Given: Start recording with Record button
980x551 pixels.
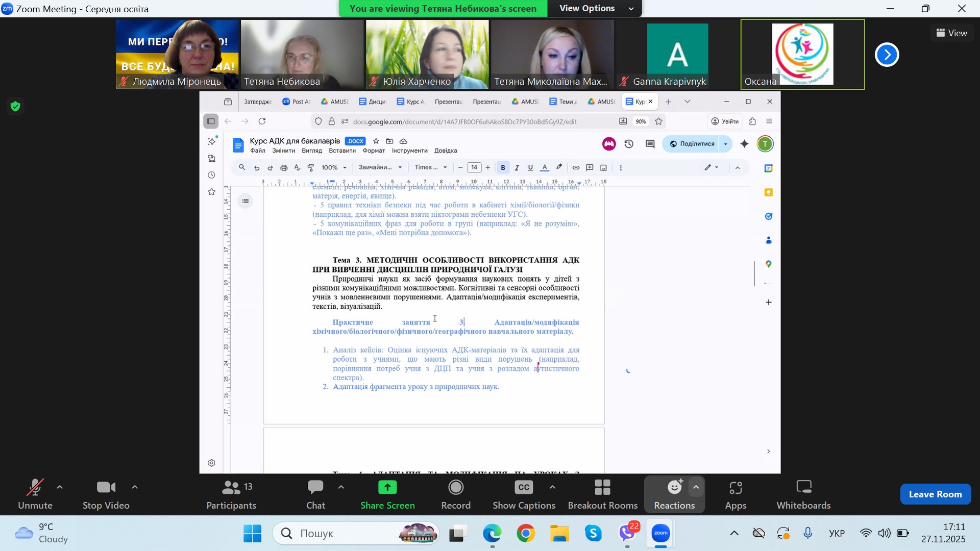Looking at the screenshot, I should click(x=455, y=494).
